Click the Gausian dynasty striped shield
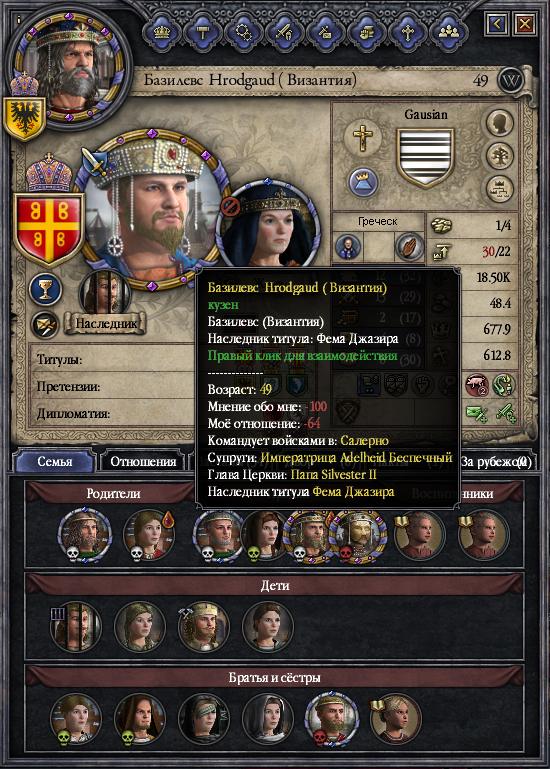 [425, 157]
